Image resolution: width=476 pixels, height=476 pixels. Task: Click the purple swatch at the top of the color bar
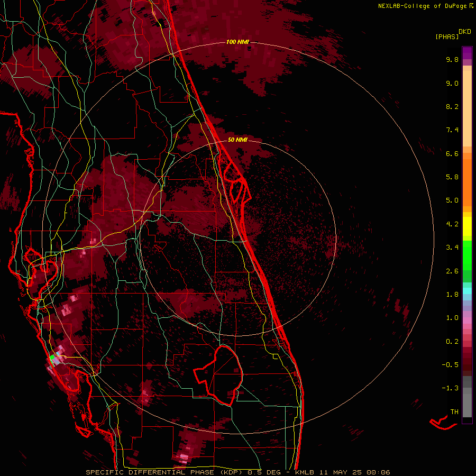click(x=467, y=53)
